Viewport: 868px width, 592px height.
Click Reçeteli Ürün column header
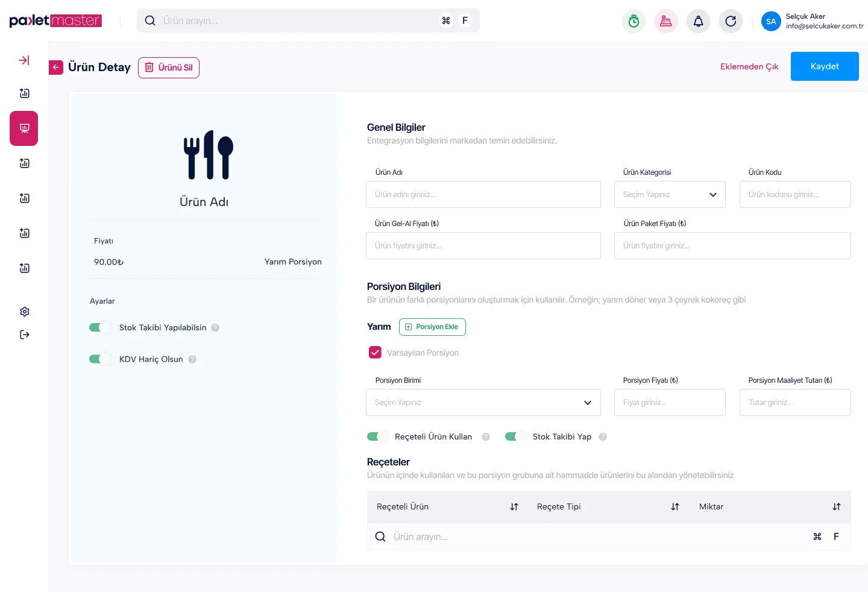(403, 507)
